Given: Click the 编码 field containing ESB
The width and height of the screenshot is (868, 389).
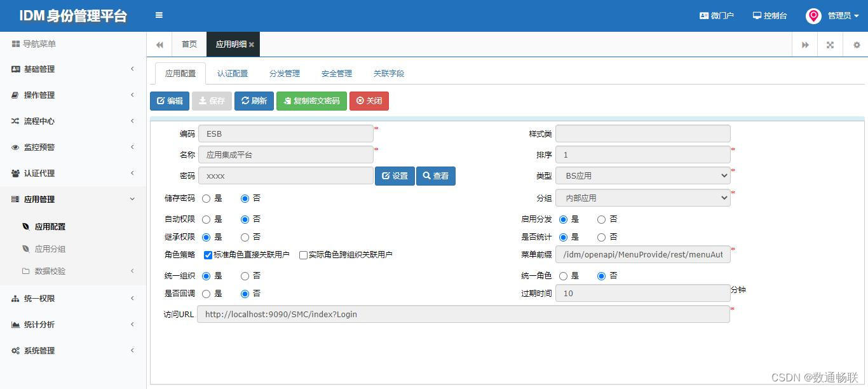Looking at the screenshot, I should [286, 133].
